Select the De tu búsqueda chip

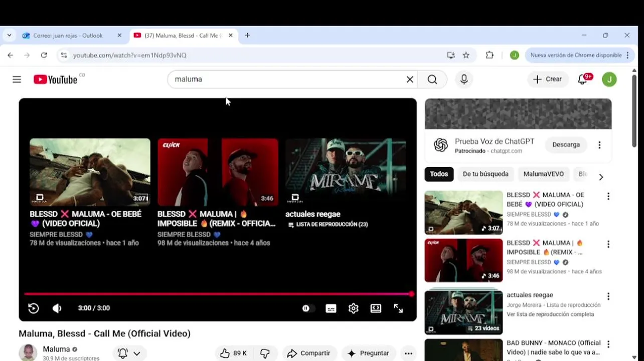[486, 174]
